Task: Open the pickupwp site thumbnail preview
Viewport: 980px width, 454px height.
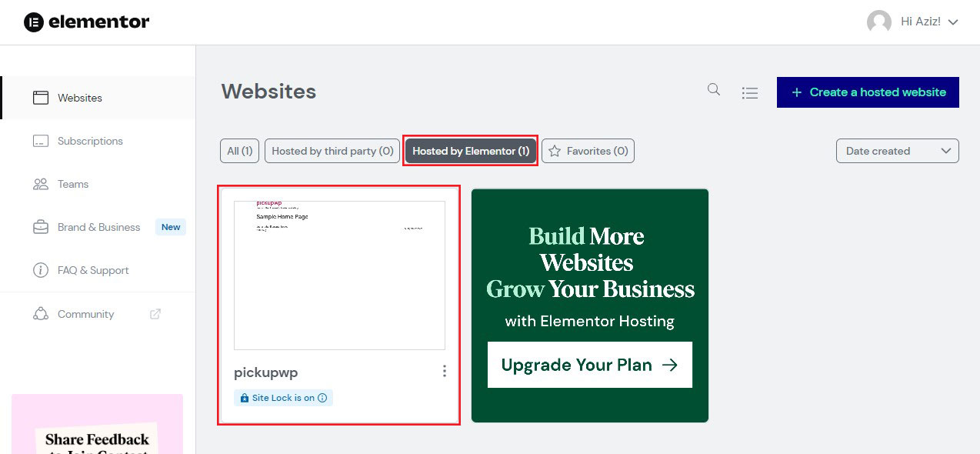Action: point(339,275)
